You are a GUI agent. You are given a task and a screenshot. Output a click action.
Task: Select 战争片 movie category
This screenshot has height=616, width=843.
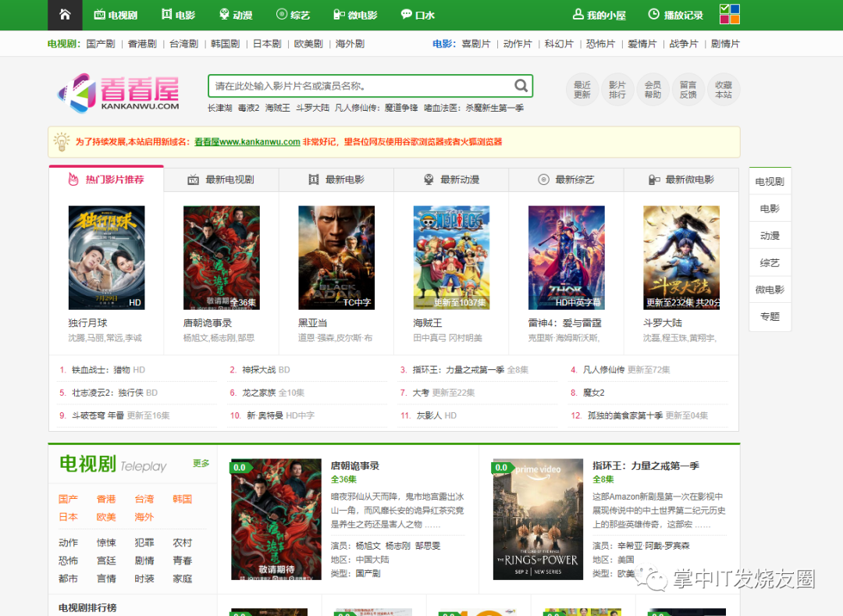click(x=684, y=44)
